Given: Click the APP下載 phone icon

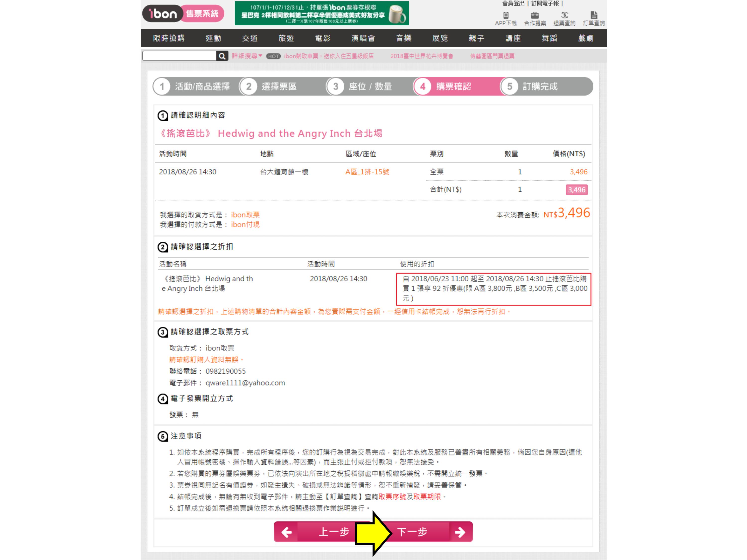Looking at the screenshot, I should (x=505, y=15).
